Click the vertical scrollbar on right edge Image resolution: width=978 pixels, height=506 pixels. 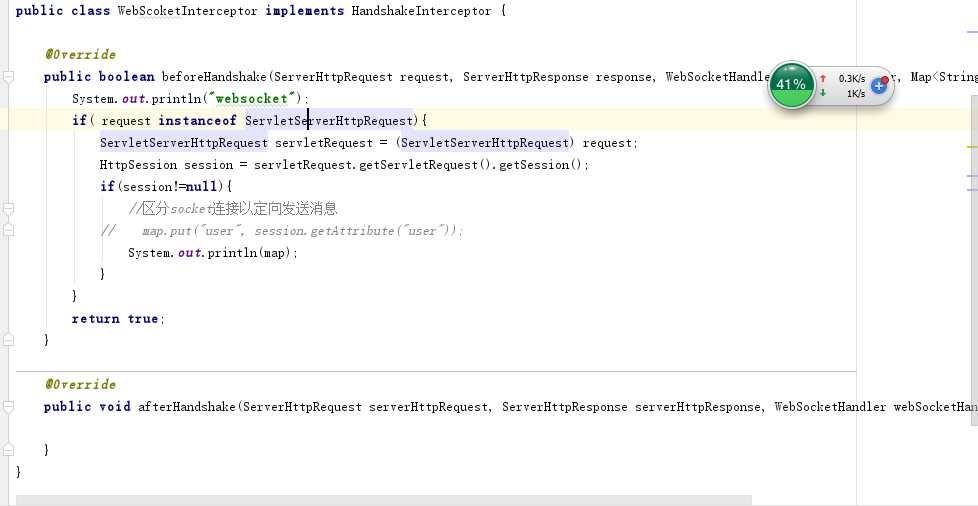pos(974,261)
